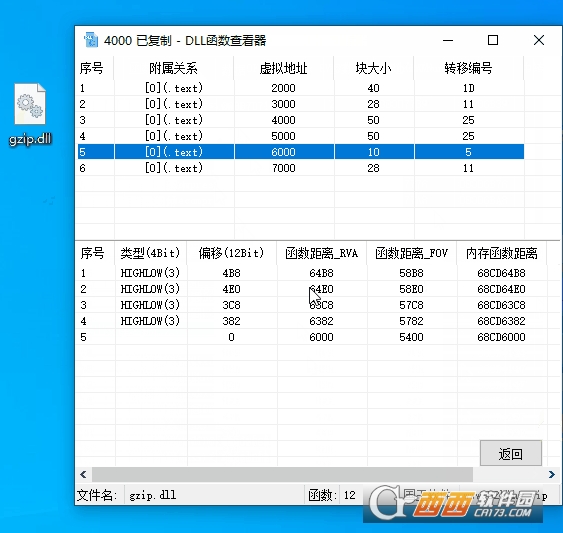The height and width of the screenshot is (533, 563).
Task: Click the RVA value 6000 in lower table
Action: pos(321,337)
